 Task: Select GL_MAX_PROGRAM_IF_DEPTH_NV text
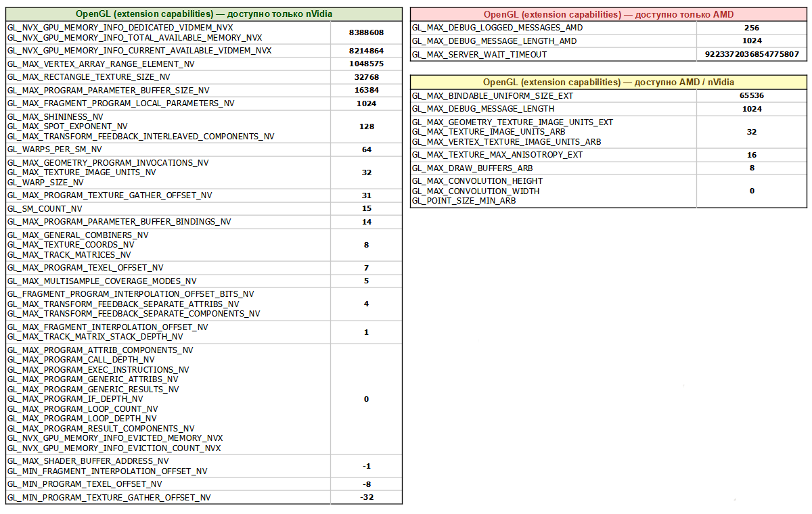point(75,399)
